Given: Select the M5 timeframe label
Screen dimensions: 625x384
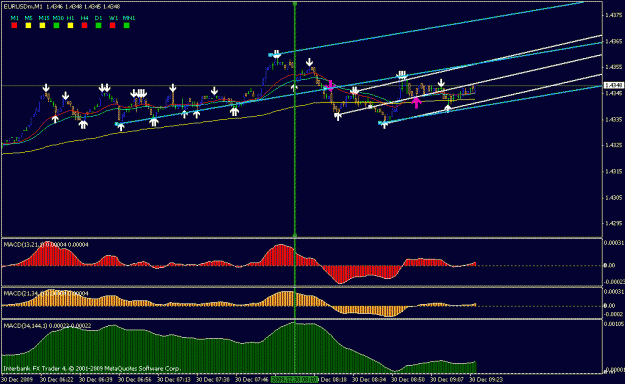Looking at the screenshot, I should click(x=28, y=18).
